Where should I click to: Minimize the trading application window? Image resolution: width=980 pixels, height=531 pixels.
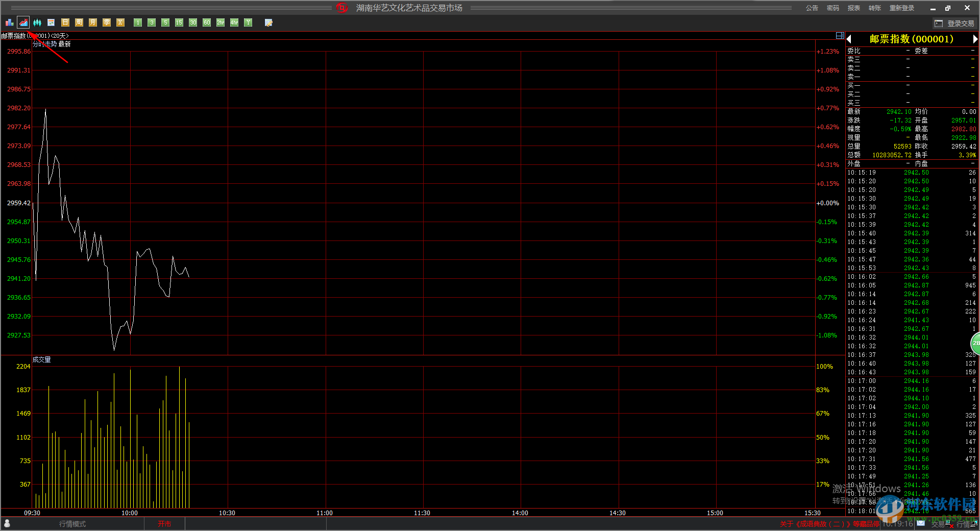933,8
